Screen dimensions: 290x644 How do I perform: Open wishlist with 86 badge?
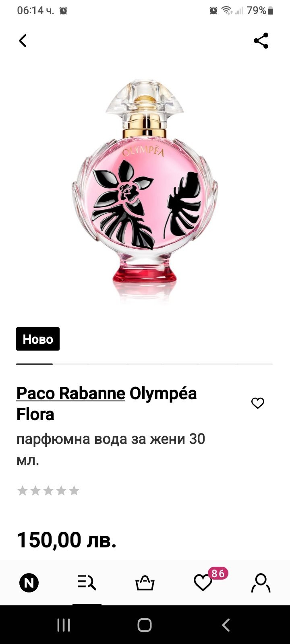click(x=203, y=582)
